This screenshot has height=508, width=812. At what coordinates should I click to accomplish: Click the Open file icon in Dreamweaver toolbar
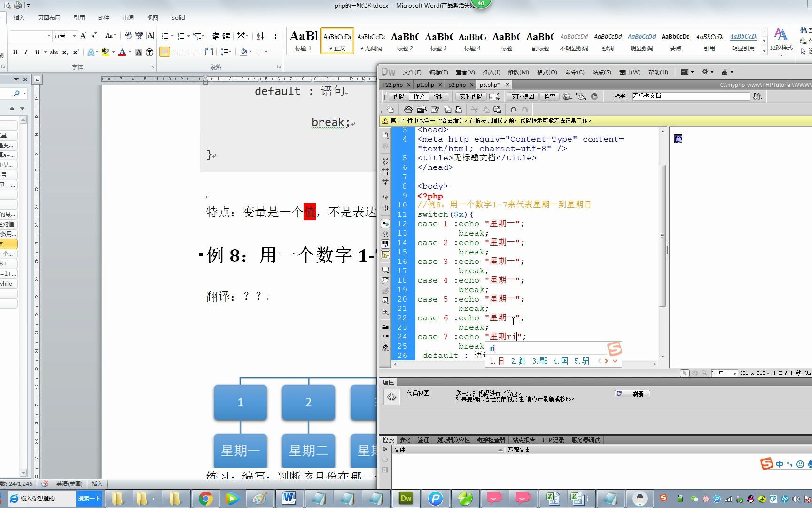[408, 110]
